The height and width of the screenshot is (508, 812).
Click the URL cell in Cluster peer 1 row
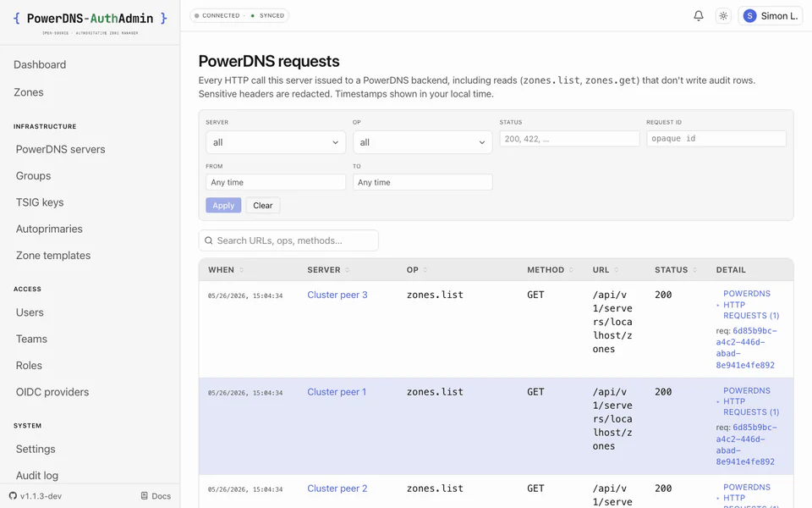(x=612, y=419)
